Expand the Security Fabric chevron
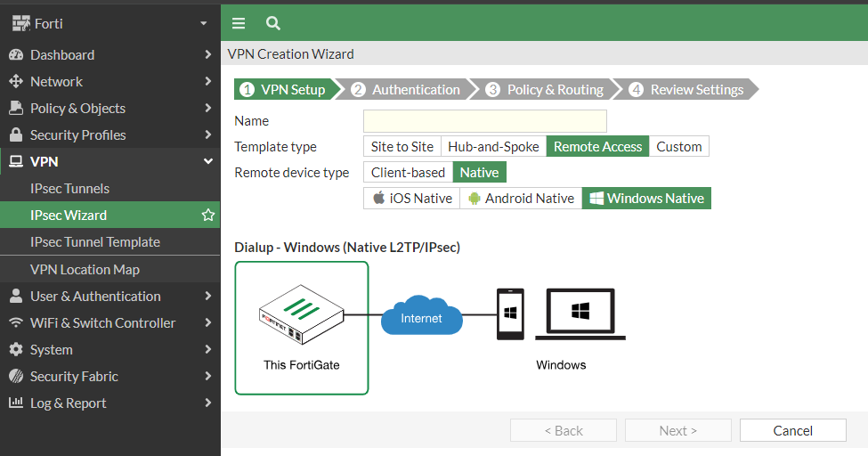The image size is (868, 456). point(208,376)
